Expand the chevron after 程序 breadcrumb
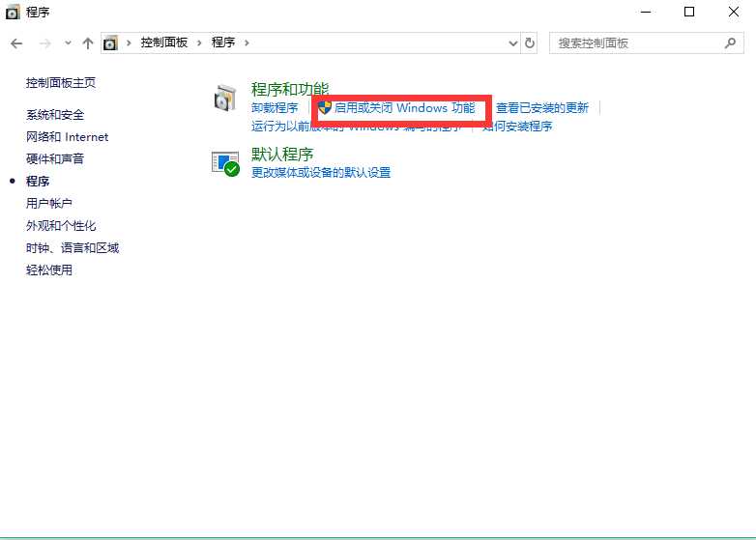 (247, 43)
